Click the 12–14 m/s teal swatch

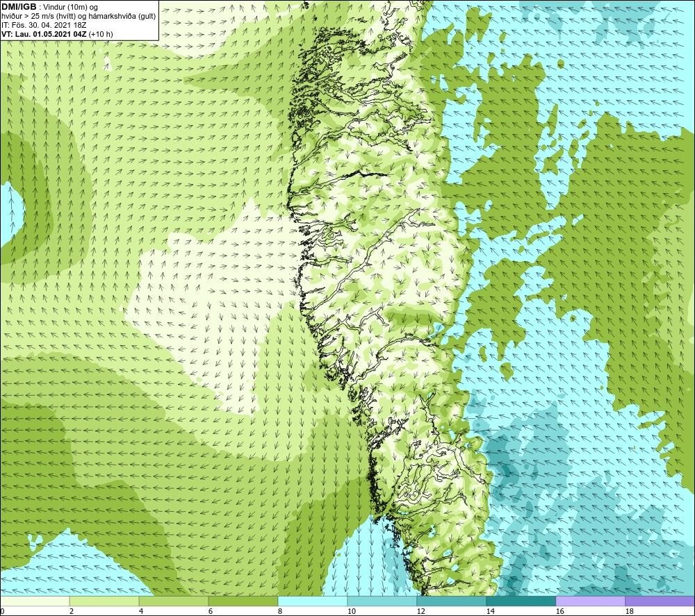point(451,601)
